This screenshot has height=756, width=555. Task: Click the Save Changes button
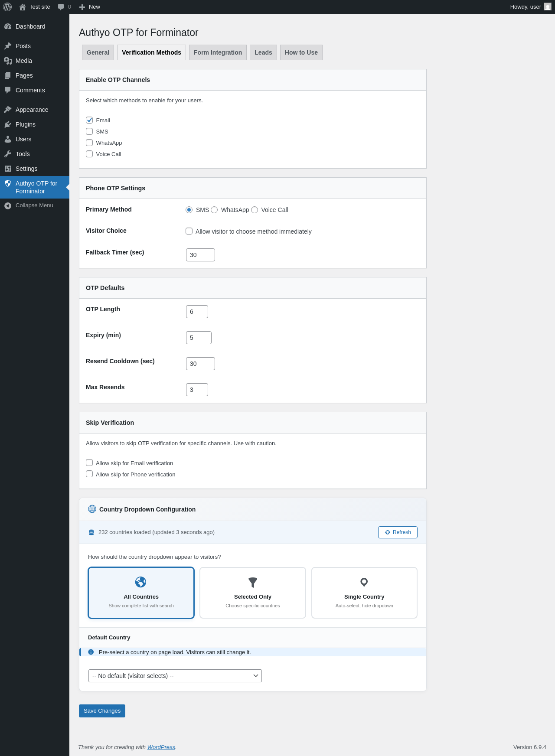(102, 711)
